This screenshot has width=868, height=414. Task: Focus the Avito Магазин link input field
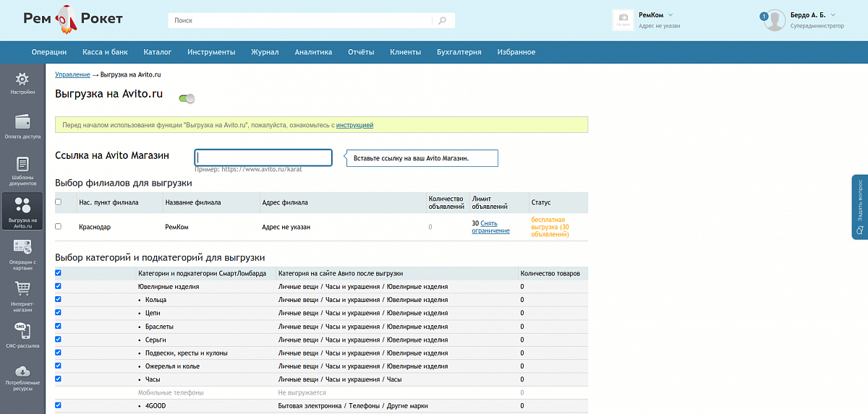click(263, 158)
